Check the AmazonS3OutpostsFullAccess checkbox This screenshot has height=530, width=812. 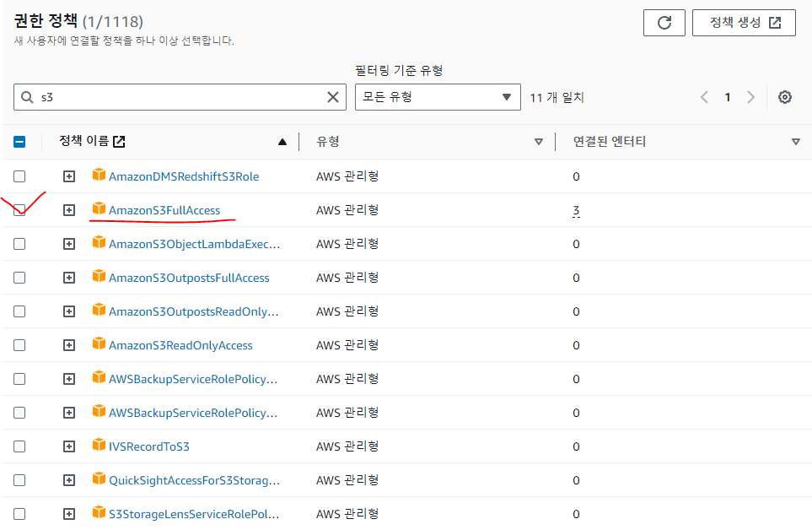pyautogui.click(x=19, y=278)
